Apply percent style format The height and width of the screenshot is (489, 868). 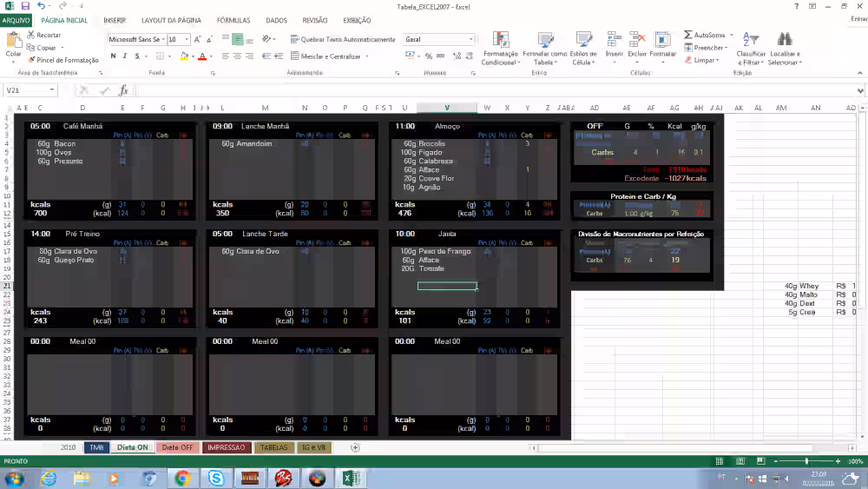(429, 56)
